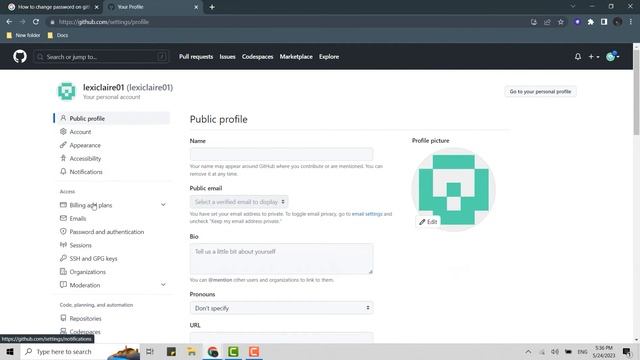The height and width of the screenshot is (360, 640).
Task: Open Billing and plans section
Action: [91, 205]
